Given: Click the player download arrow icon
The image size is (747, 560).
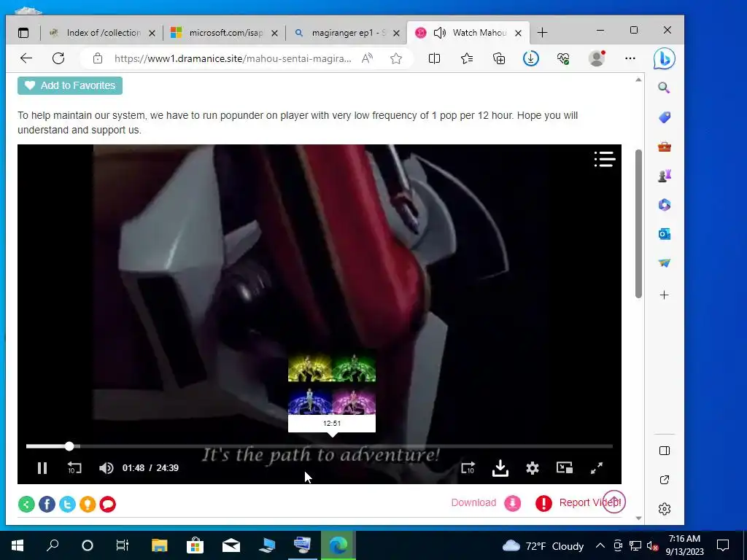Looking at the screenshot, I should point(500,468).
